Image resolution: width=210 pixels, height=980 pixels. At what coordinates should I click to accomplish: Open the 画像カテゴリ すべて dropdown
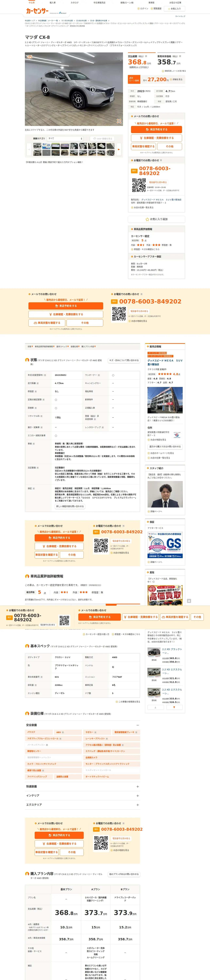(65, 139)
